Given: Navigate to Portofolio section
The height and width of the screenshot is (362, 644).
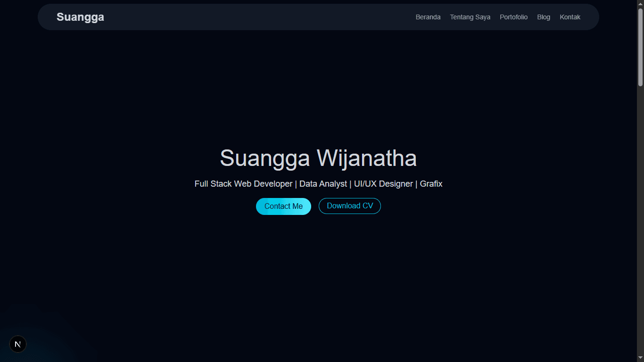Looking at the screenshot, I should click(514, 17).
